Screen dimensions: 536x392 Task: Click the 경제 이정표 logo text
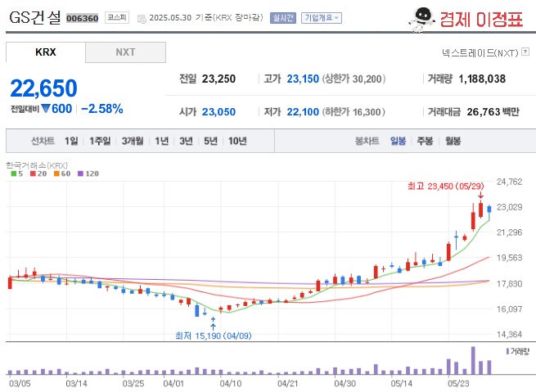tap(481, 19)
